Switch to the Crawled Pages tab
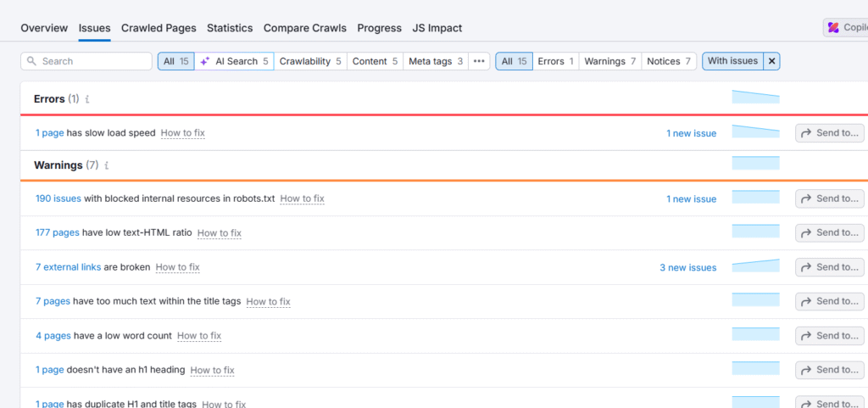The height and width of the screenshot is (408, 868). point(159,28)
